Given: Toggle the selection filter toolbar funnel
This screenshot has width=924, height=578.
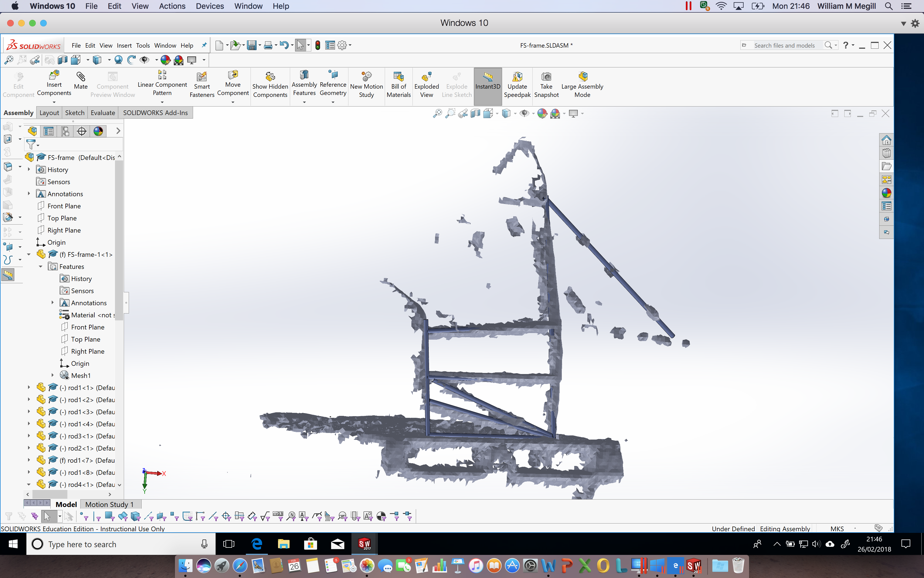Looking at the screenshot, I should point(9,516).
